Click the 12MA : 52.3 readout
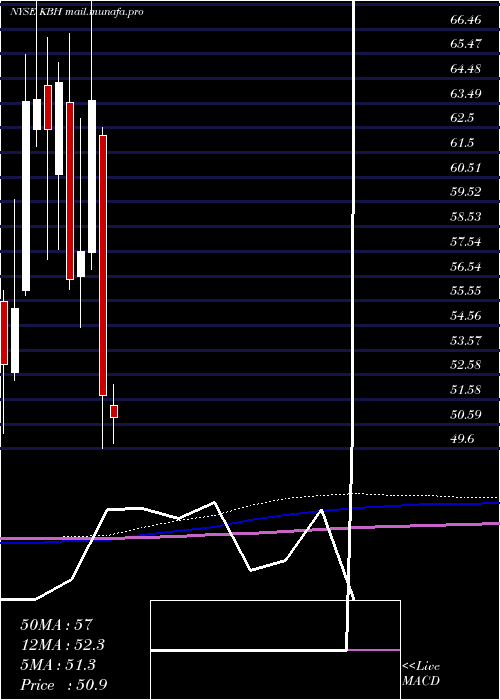 click(x=64, y=645)
